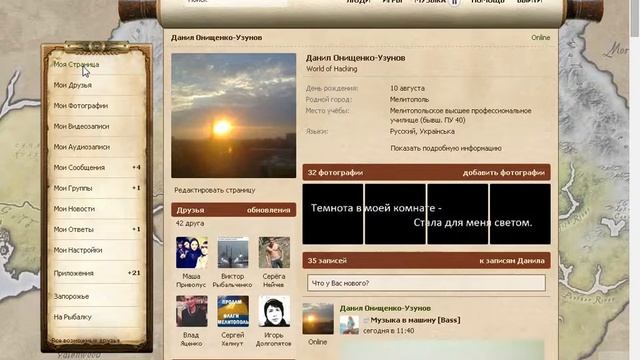Focus the Что у Вас нового? field
Screen dimensions: 640x360
click(426, 283)
